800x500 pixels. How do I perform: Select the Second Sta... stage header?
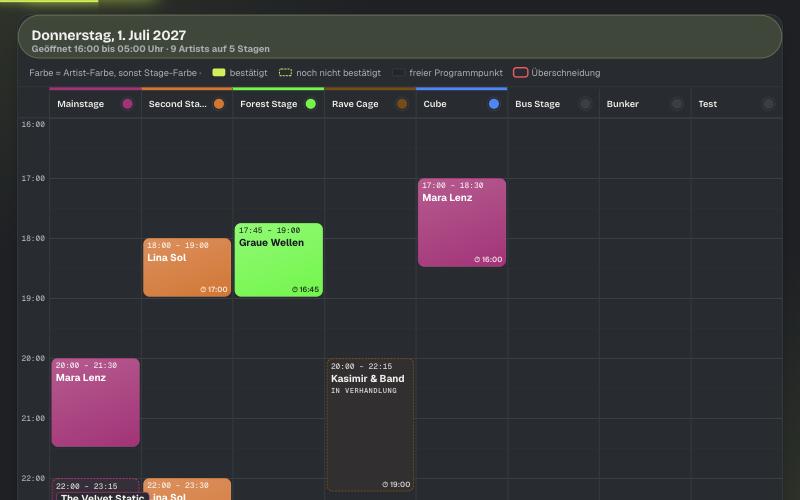[187, 104]
